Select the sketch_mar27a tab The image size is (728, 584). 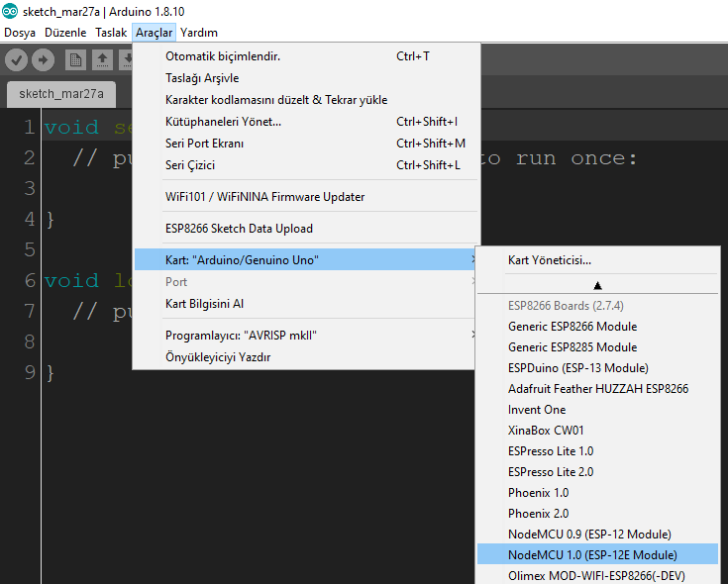[61, 94]
